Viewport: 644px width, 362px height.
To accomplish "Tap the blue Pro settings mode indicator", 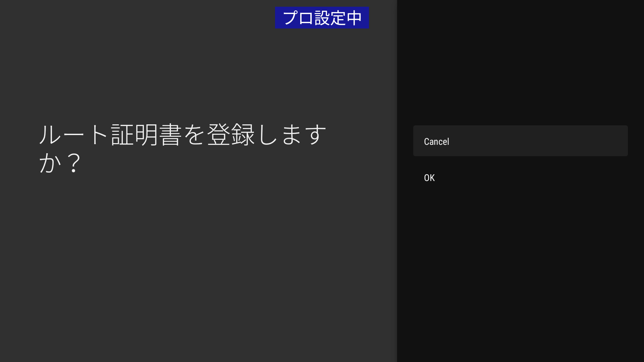I will [322, 18].
